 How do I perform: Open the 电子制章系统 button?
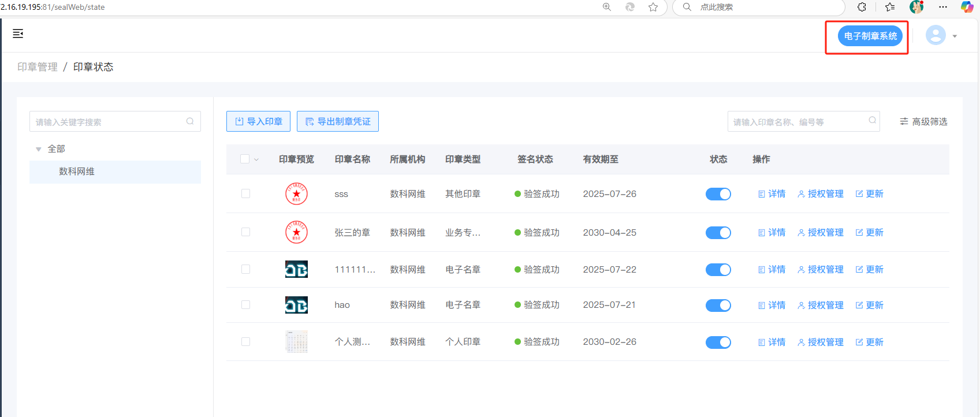870,36
